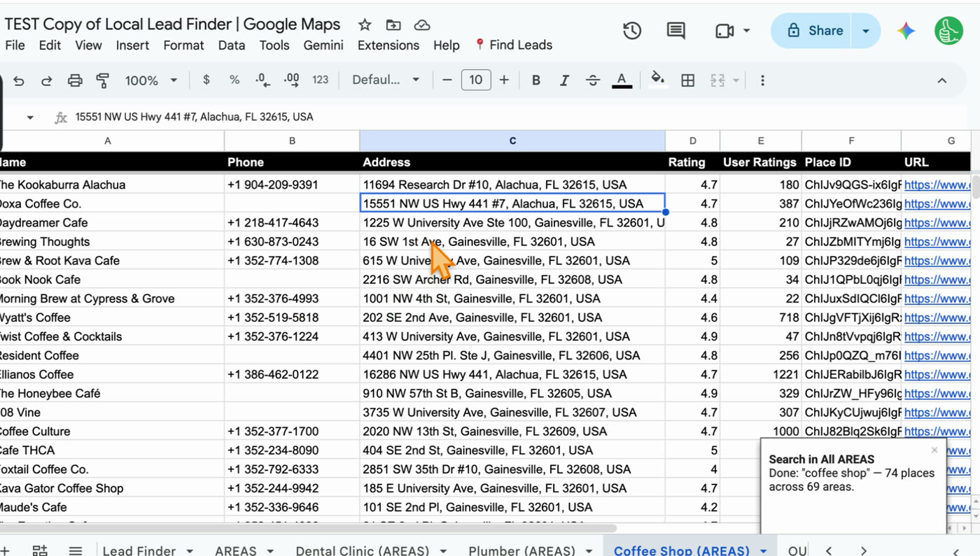Undo the last action
Screen dimensions: 980x556
point(19,80)
